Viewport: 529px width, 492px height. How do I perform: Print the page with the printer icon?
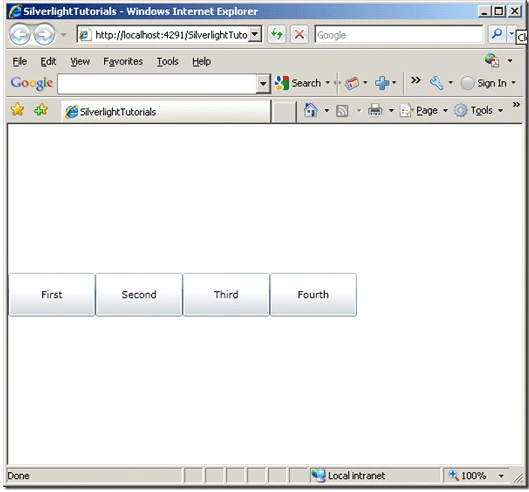375,110
